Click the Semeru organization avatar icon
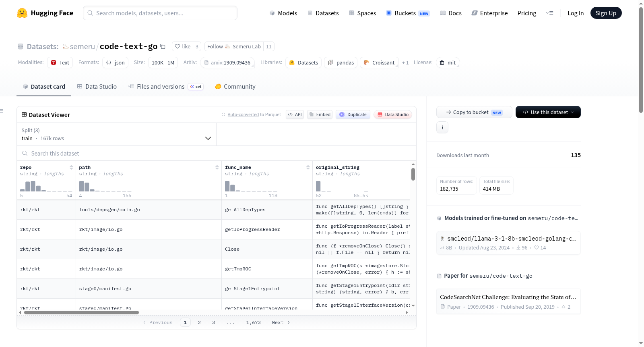The height and width of the screenshot is (347, 644). click(x=66, y=47)
